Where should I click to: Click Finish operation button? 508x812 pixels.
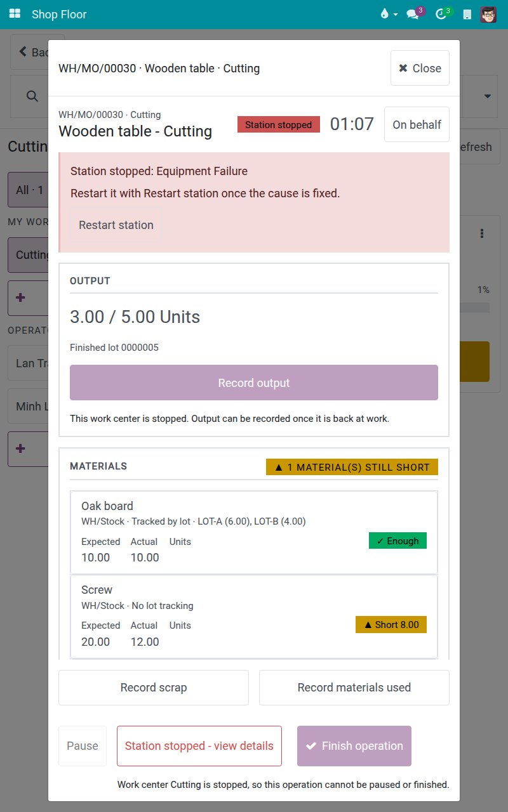(x=354, y=746)
